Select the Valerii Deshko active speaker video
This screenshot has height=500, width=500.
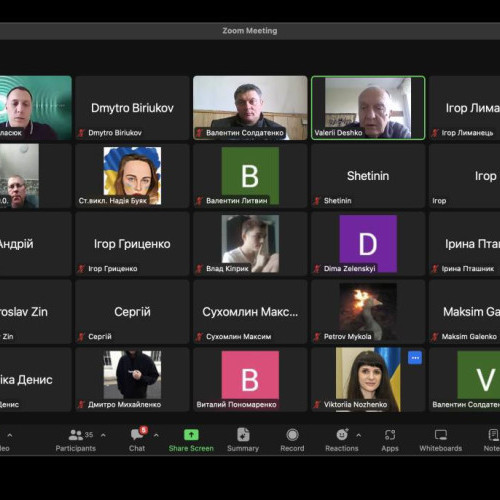point(368,108)
